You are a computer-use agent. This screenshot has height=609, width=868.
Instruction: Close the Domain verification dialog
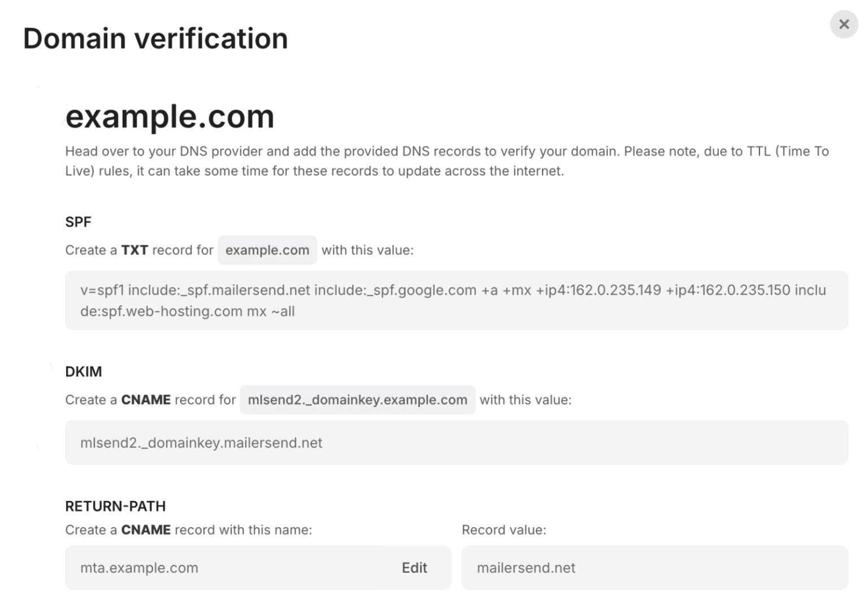pos(843,24)
